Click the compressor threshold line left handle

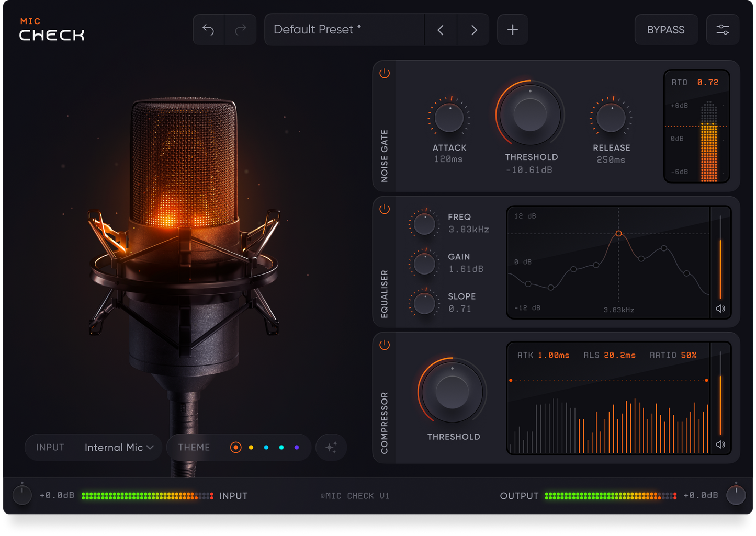click(511, 380)
